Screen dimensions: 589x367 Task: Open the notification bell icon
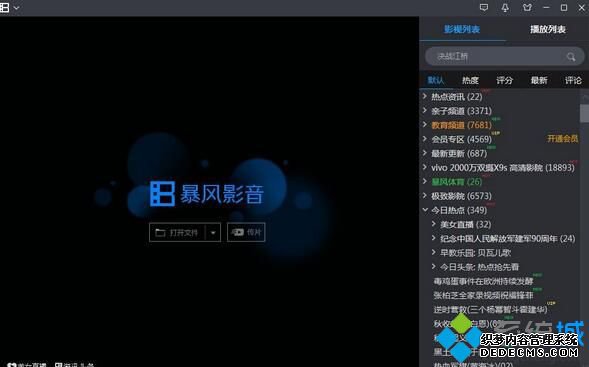pos(505,8)
